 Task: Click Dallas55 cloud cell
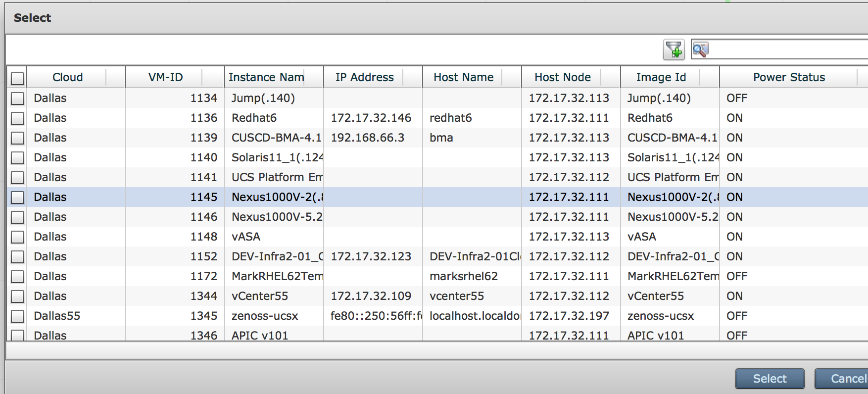coord(57,316)
